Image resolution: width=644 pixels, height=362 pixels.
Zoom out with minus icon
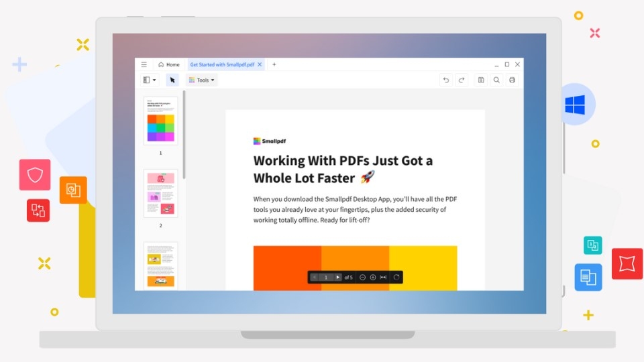(362, 277)
